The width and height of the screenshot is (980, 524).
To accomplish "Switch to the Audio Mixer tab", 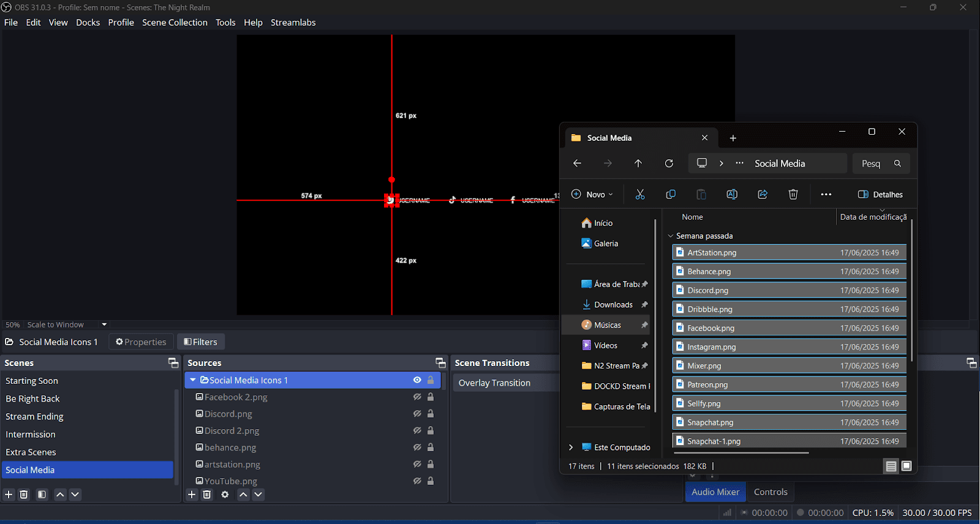I will click(715, 492).
